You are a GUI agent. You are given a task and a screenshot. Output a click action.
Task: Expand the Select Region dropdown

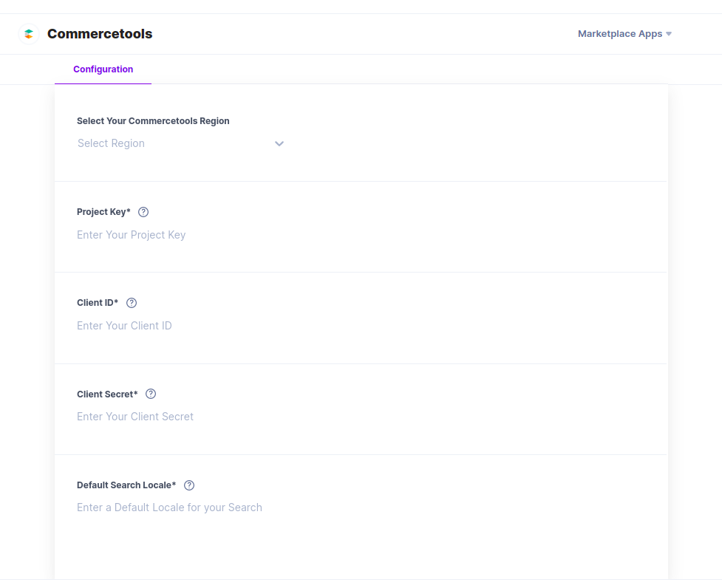click(180, 143)
